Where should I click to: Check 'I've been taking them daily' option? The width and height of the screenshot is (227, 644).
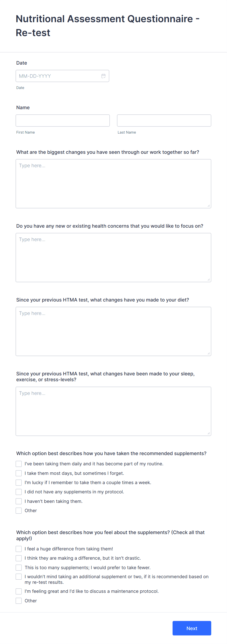(x=19, y=464)
